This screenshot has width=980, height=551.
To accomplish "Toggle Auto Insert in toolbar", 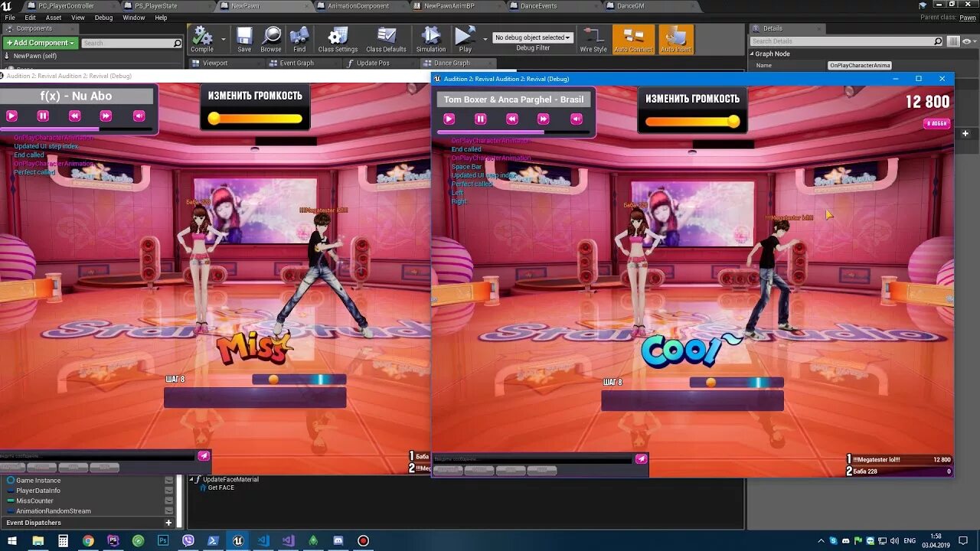I will 675,40.
